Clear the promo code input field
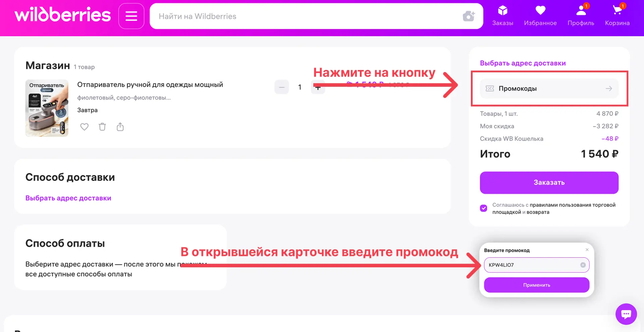Screen dimensions: 644x332 [583, 265]
